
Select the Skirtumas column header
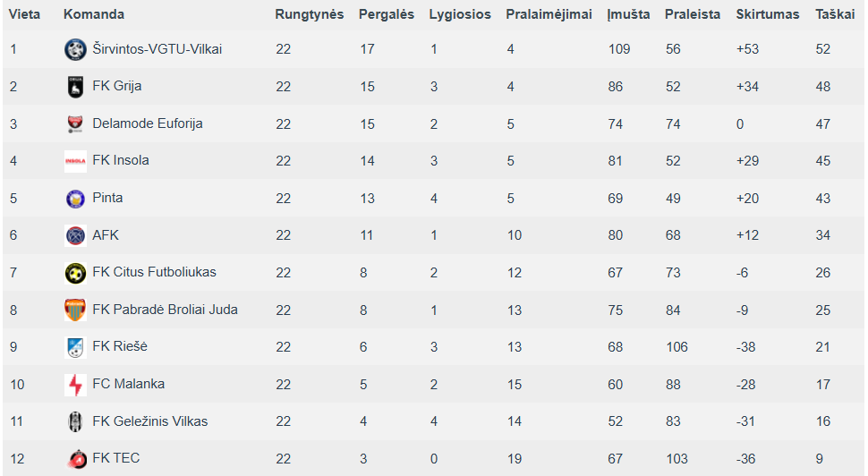pyautogui.click(x=767, y=14)
